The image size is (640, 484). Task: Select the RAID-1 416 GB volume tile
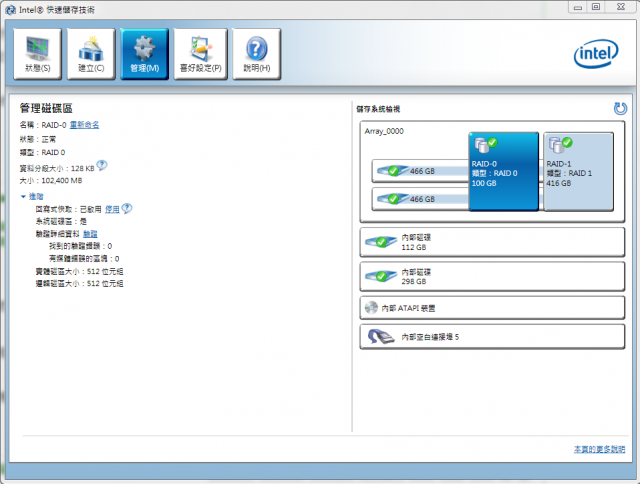[578, 171]
